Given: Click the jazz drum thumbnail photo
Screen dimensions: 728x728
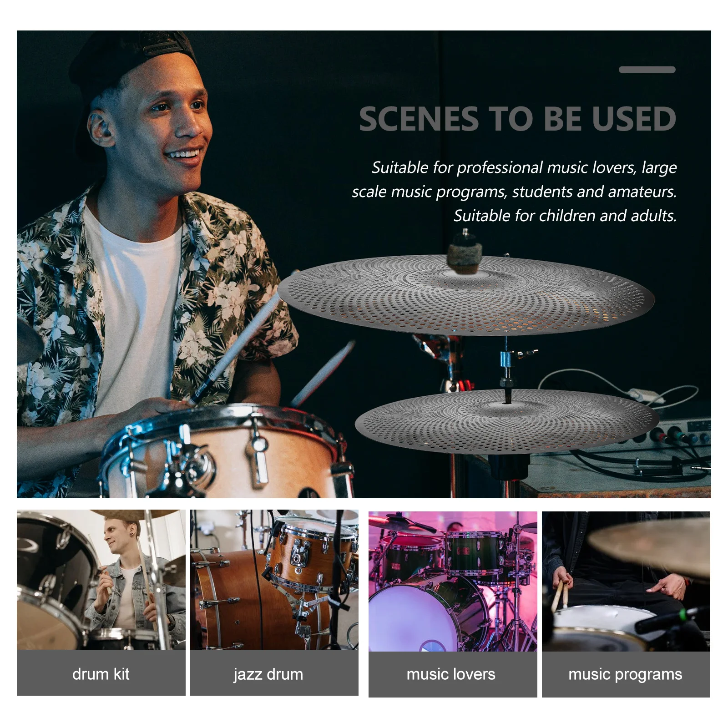Looking at the screenshot, I should click(x=274, y=580).
